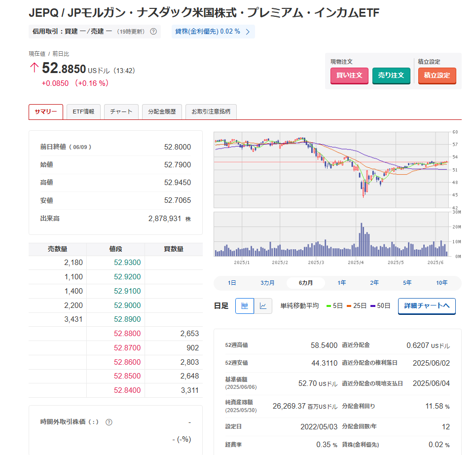Click the bid price 52.8700
Viewport: 476px width, 455px height.
127,348
